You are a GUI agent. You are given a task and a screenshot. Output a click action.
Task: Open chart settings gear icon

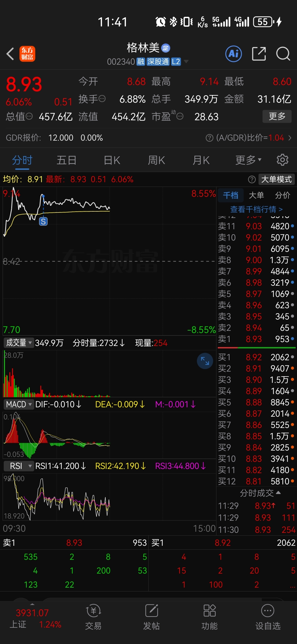click(x=282, y=160)
